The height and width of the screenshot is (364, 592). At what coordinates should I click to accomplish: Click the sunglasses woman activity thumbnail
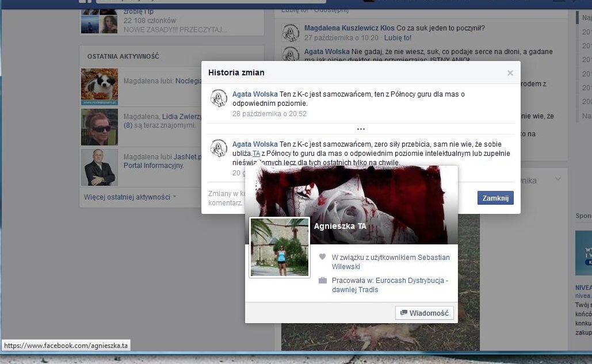[100, 127]
